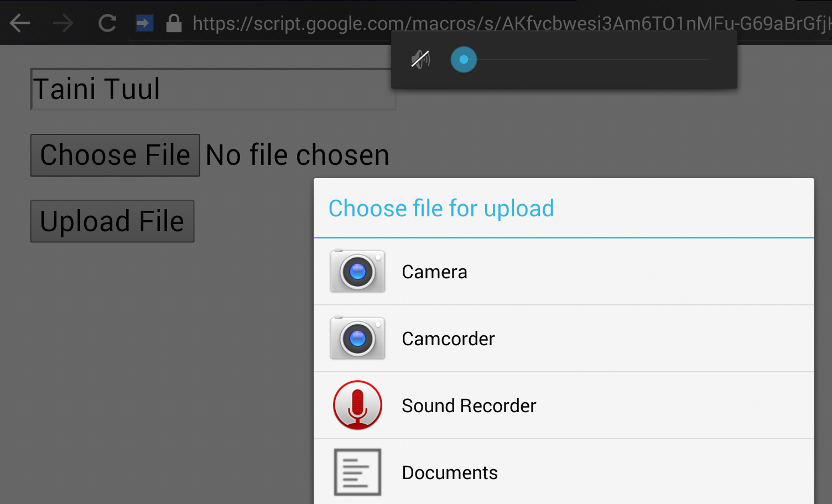Click the browser forward arrow
Viewport: 832px width, 504px height.
tap(63, 23)
